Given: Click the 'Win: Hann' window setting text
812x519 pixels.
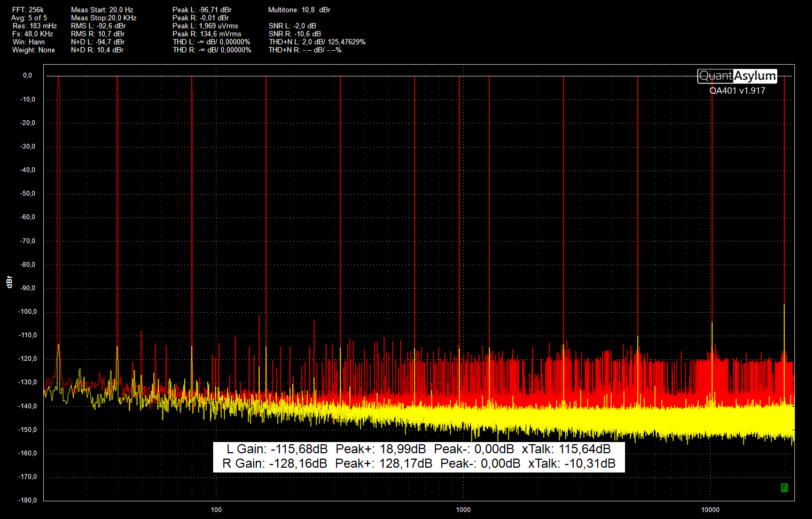Looking at the screenshot, I should tap(29, 42).
